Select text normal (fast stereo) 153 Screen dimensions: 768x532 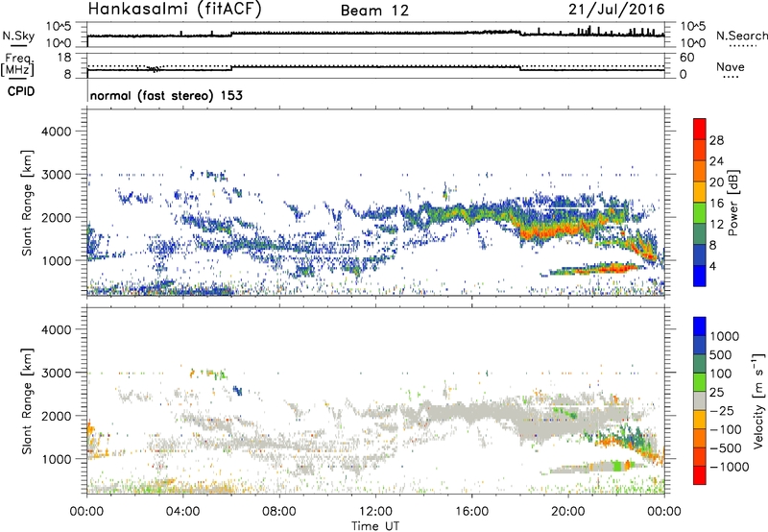pos(166,95)
